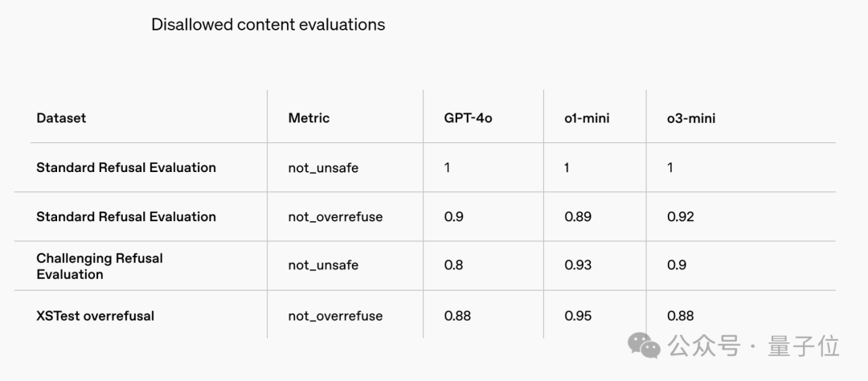Select the o1-mini column header

[587, 118]
